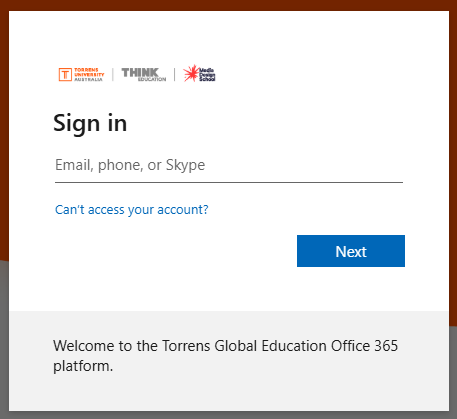Click the blue Next button
Image resolution: width=457 pixels, height=419 pixels.
tap(351, 251)
